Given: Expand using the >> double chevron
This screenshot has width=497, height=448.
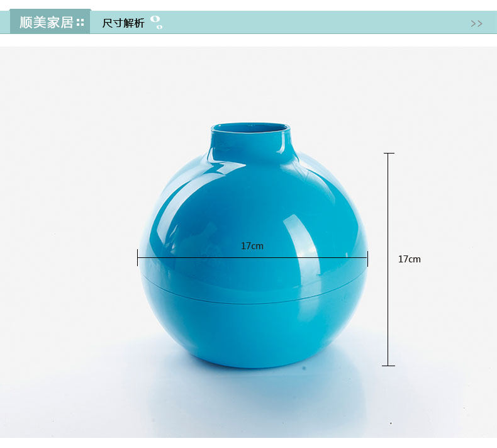Looking at the screenshot, I should pyautogui.click(x=476, y=23).
